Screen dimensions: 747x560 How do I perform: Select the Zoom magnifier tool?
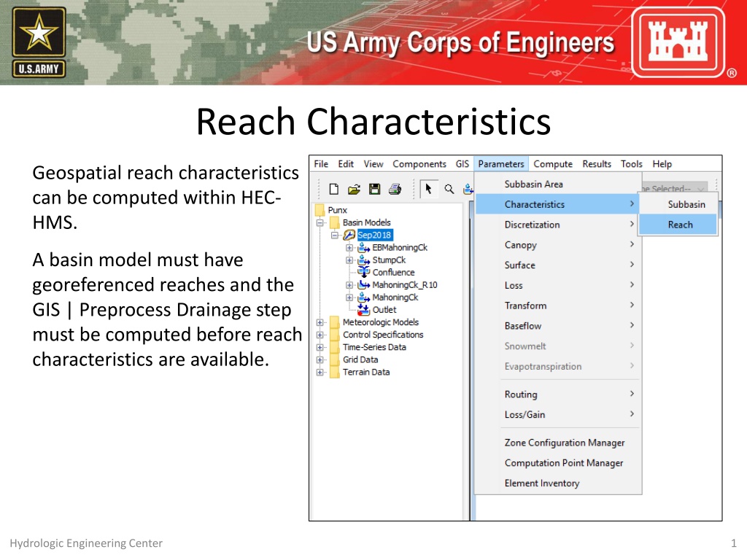[x=449, y=189]
